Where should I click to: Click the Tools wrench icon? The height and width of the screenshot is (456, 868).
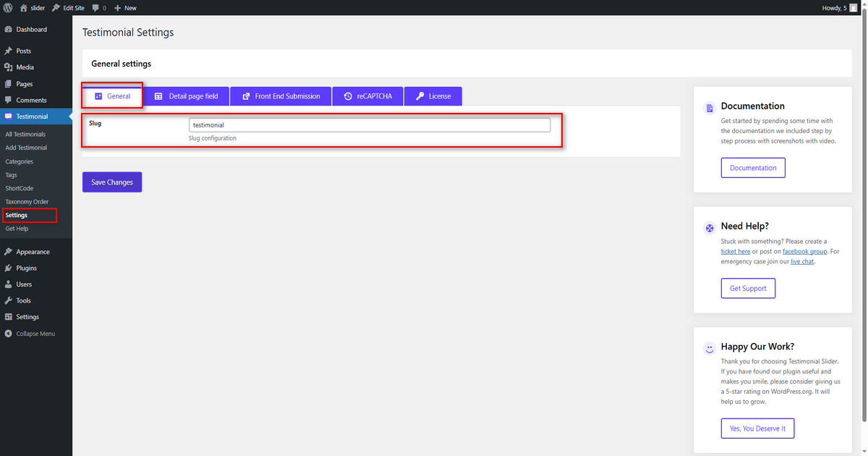[x=8, y=300]
